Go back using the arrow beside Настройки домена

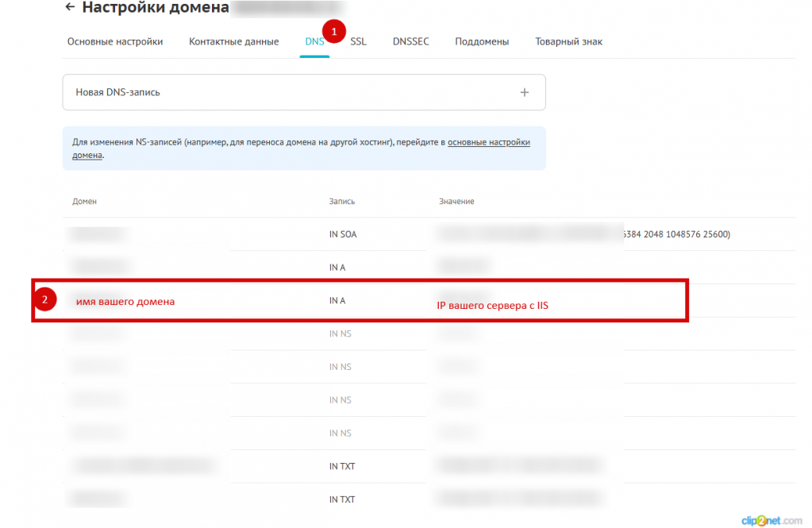coord(70,6)
